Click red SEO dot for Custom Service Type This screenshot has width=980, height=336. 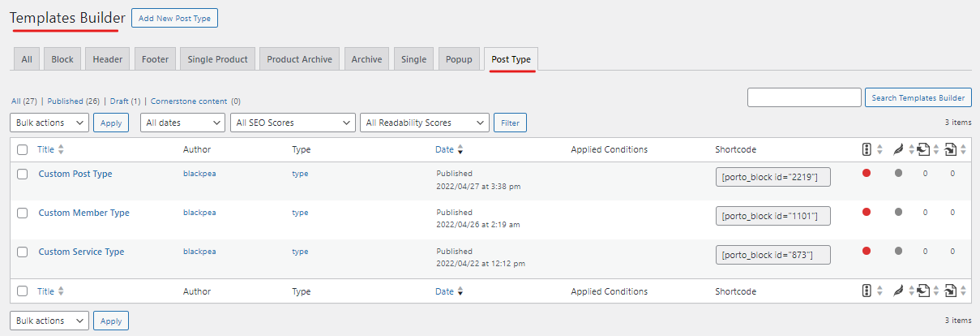(867, 251)
